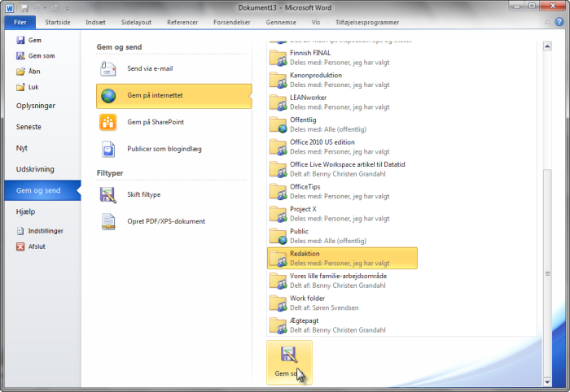Switch to the Vis ribbon tab
570x392 pixels.
[x=316, y=22]
